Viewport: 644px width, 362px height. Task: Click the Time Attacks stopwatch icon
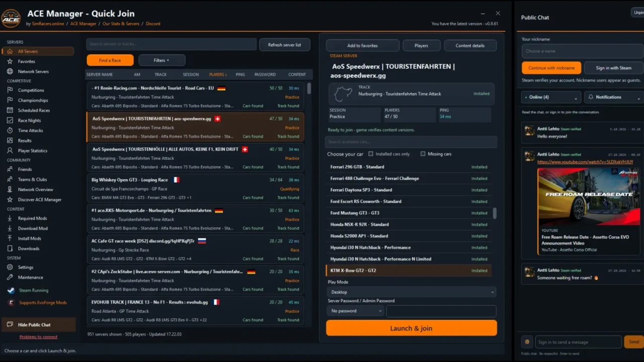click(x=10, y=130)
